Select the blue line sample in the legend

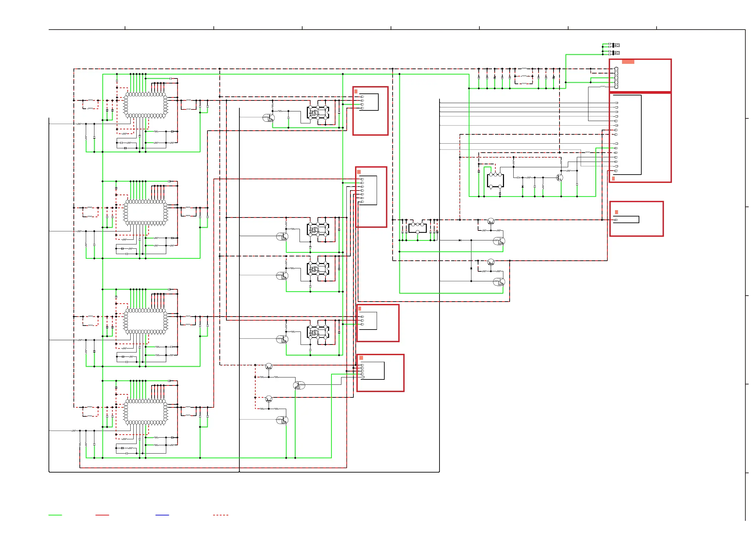tap(162, 515)
